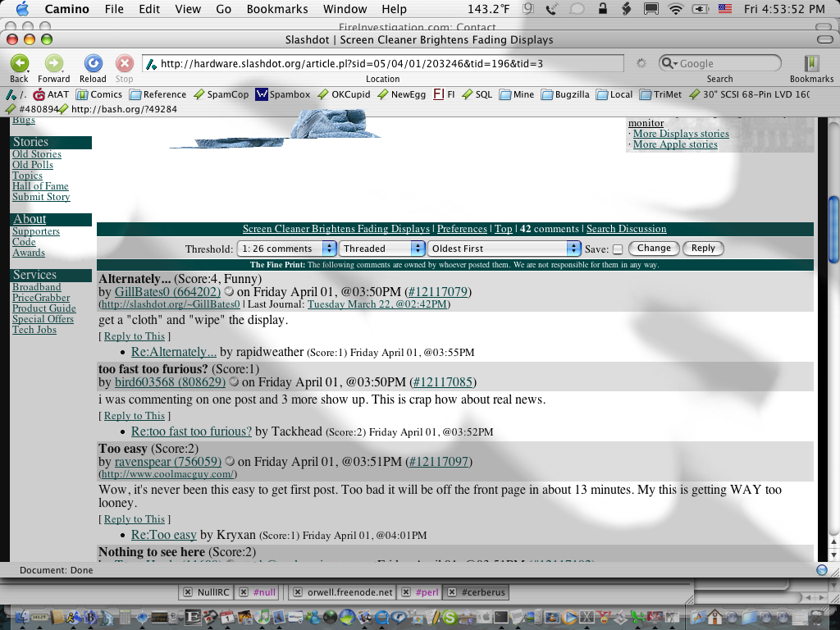Screen dimensions: 840x630
Task: Reload the Slashdot page
Action: 94,63
